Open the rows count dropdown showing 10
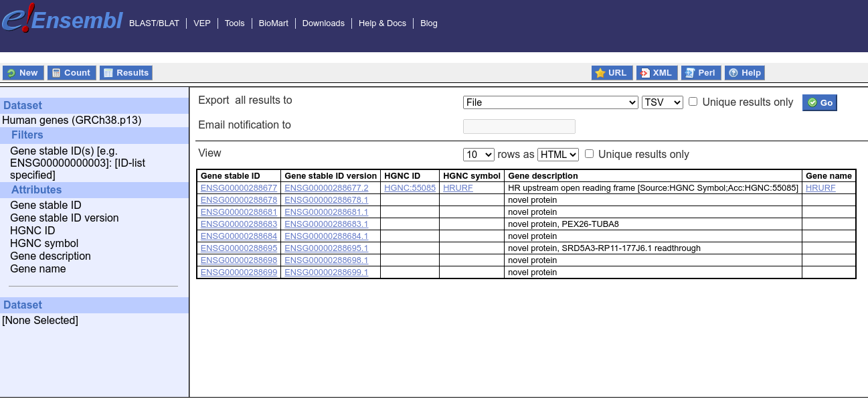The image size is (868, 403). click(x=479, y=155)
